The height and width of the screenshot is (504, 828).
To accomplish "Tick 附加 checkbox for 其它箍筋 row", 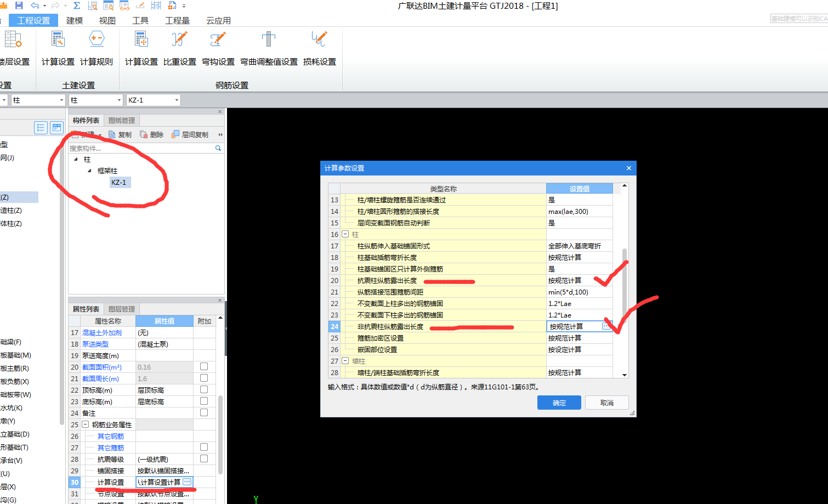I will point(204,447).
